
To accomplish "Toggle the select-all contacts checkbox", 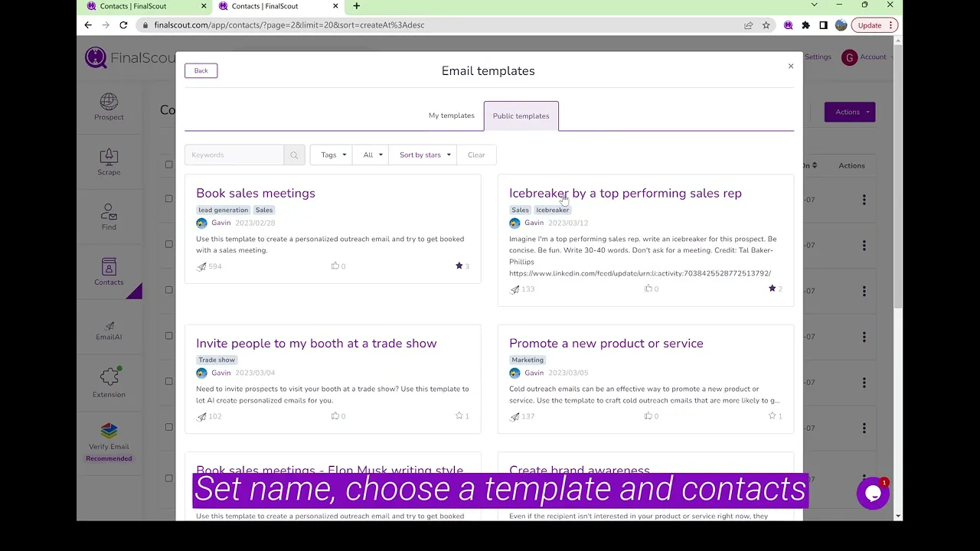I will tap(168, 165).
